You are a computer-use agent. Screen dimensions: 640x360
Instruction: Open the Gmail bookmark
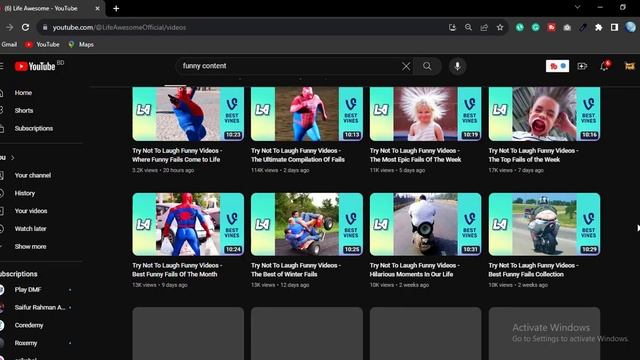point(9,44)
